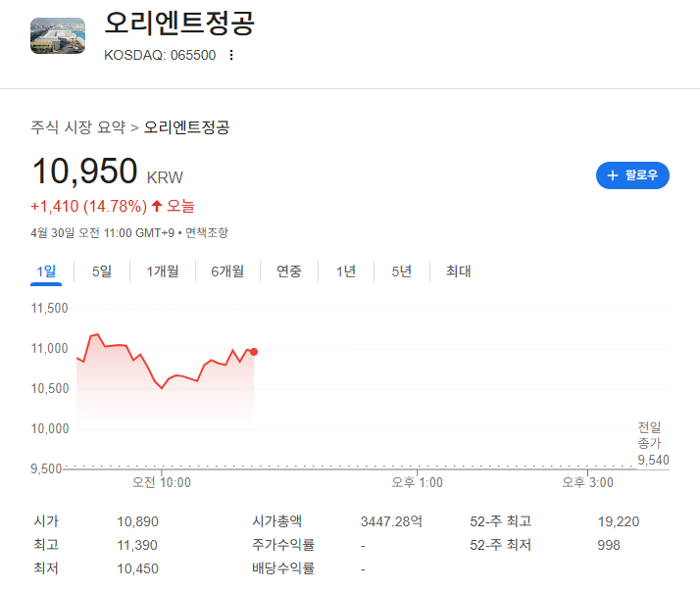
Task: Click the 주가수익률 label
Action: pos(283,545)
